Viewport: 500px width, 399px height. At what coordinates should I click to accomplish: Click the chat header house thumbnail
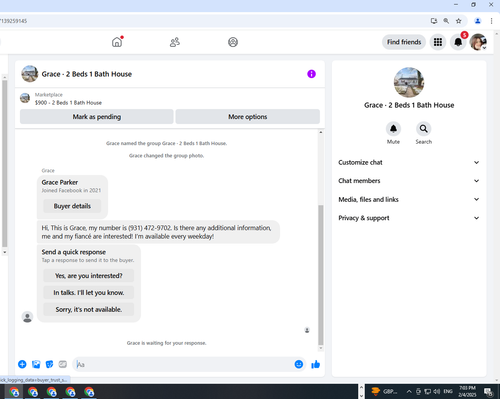tap(30, 74)
